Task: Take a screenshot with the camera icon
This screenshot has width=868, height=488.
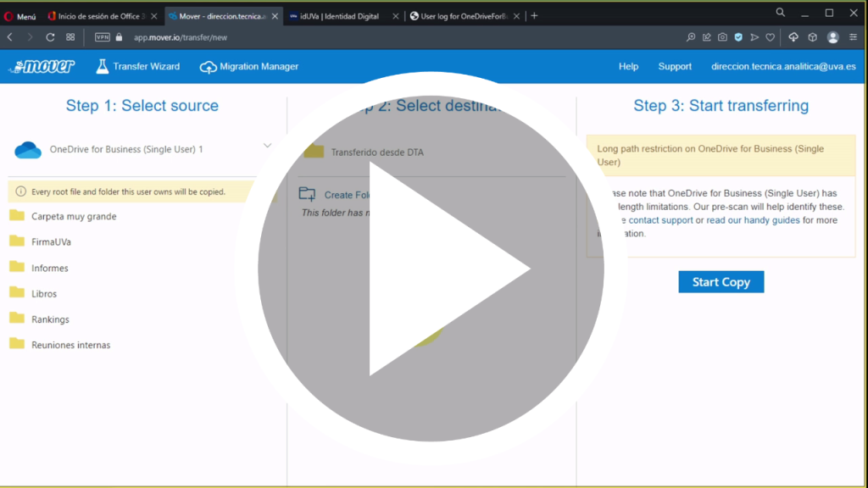Action: tap(722, 37)
